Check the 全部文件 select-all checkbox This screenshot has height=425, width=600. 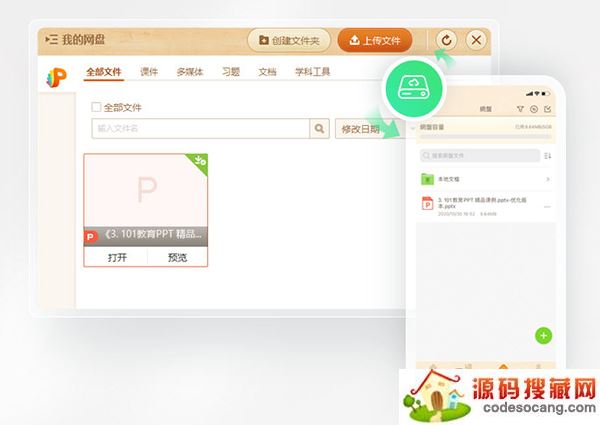point(96,106)
